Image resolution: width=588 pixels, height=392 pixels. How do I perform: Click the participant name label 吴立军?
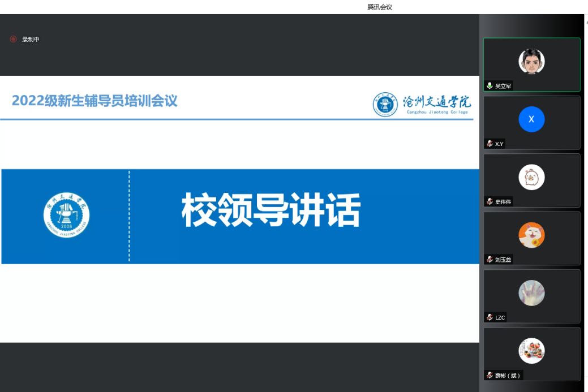coord(503,87)
